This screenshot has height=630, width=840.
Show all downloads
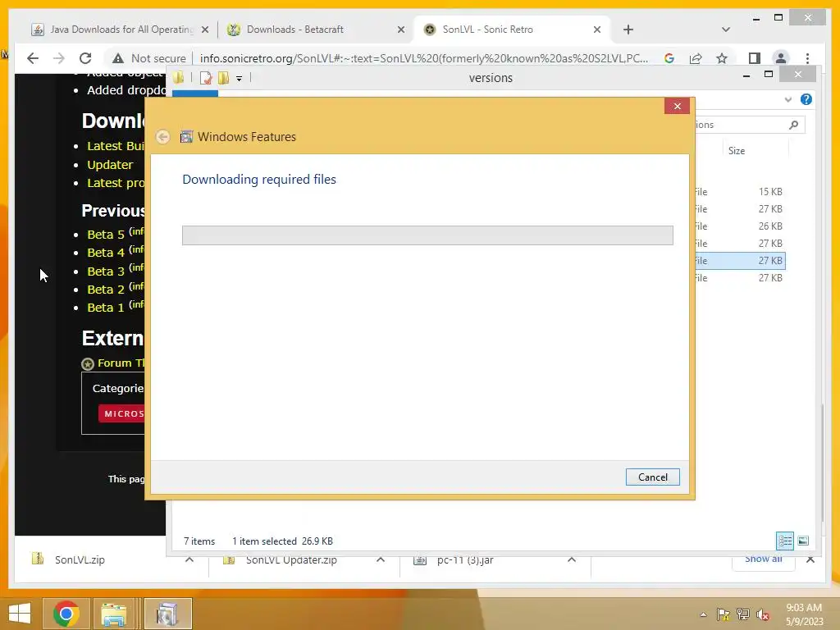764,559
